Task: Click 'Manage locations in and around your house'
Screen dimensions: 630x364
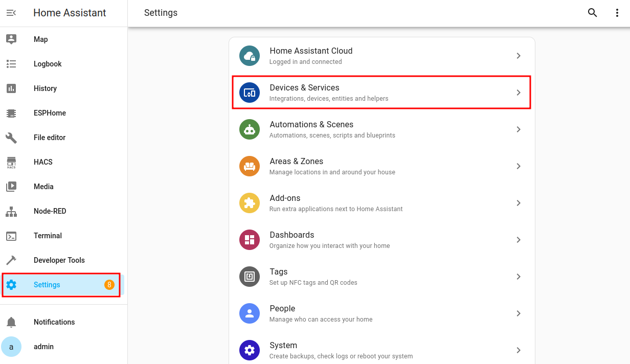Action: click(x=332, y=172)
